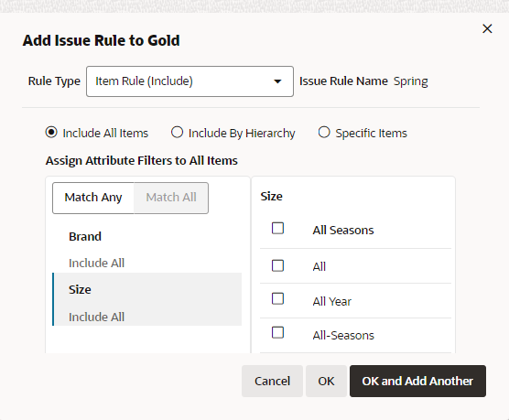Screen dimensions: 509x420
Task: Open the Rule Type dropdown
Action: point(190,81)
